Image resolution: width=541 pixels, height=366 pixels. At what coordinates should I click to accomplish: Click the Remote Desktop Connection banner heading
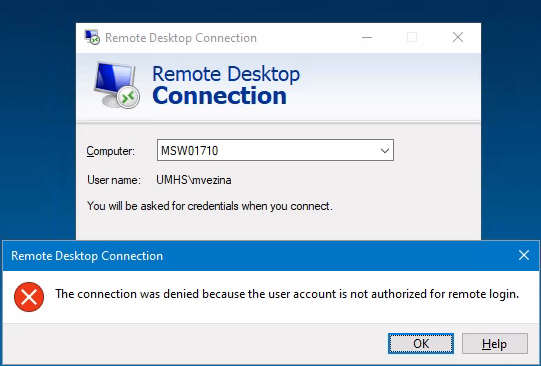[226, 85]
